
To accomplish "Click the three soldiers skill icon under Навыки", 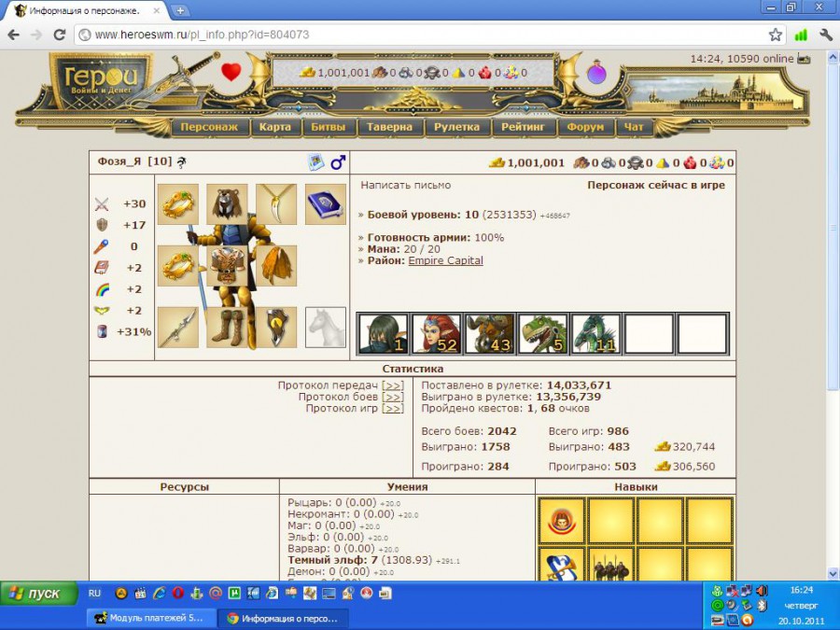I will (x=610, y=565).
